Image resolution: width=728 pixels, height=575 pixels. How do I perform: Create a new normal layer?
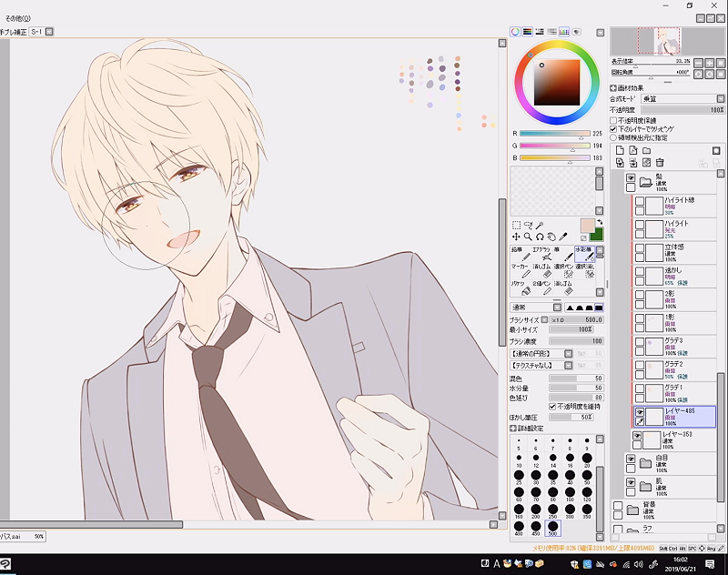(620, 150)
